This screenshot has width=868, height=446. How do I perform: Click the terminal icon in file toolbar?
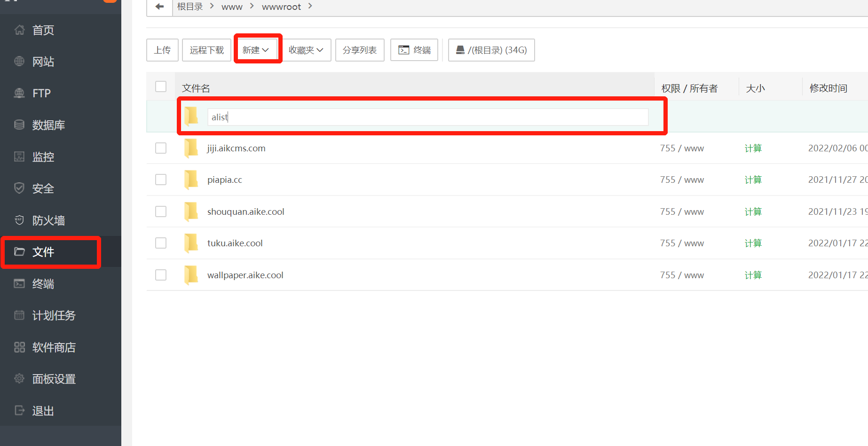(x=404, y=50)
